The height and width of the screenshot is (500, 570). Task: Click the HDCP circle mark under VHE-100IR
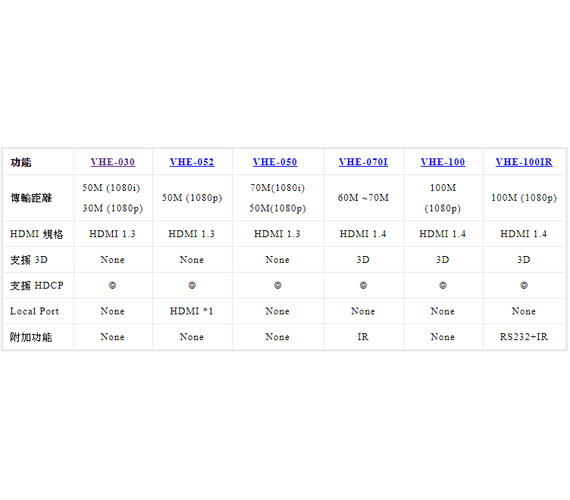pyautogui.click(x=524, y=285)
